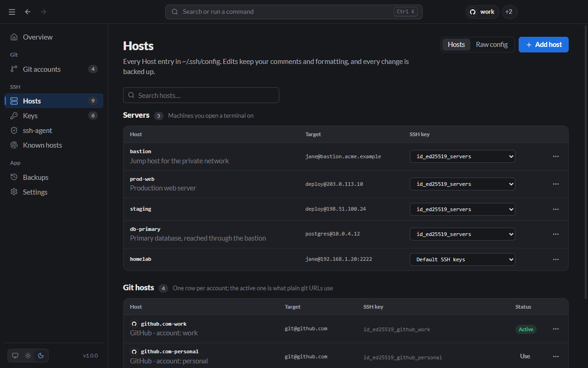588x368 pixels.
Task: Select Hosts in the sidebar
Action: [54, 101]
